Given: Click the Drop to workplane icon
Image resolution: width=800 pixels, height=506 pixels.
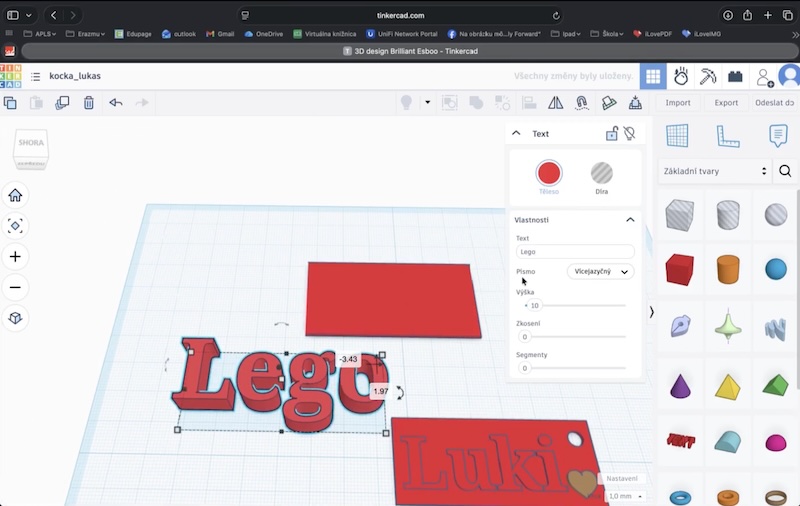Looking at the screenshot, I should click(x=635, y=103).
